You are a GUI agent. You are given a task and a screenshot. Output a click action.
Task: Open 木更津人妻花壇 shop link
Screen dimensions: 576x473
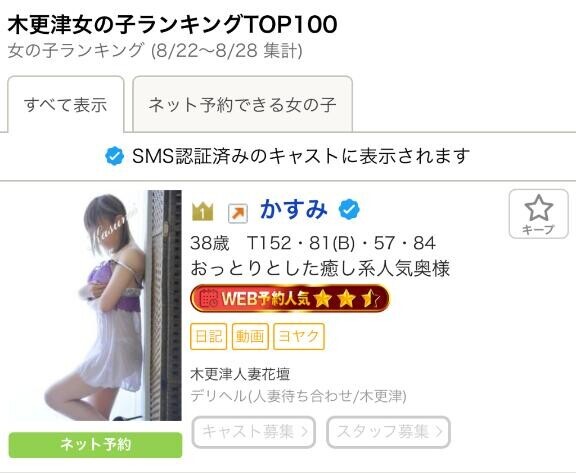pos(240,374)
